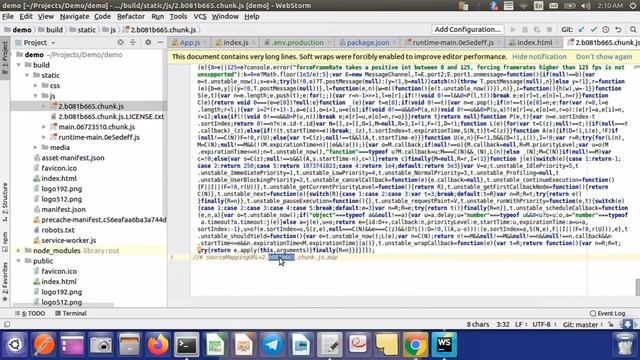640x360 pixels.
Task: Open the Navigate menu
Action: click(x=74, y=16)
